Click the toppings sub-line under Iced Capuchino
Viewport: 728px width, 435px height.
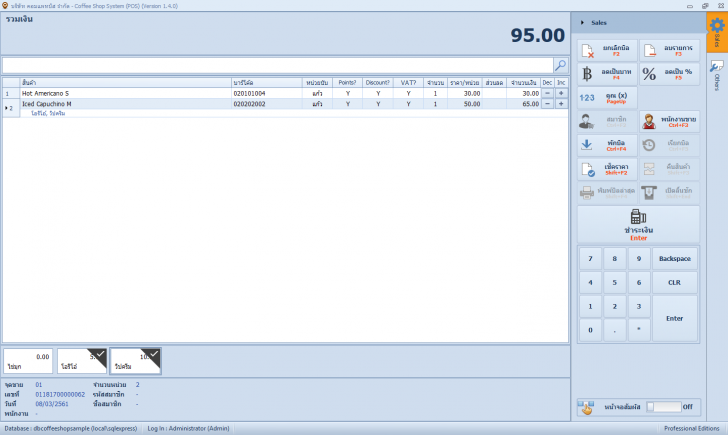click(x=48, y=113)
